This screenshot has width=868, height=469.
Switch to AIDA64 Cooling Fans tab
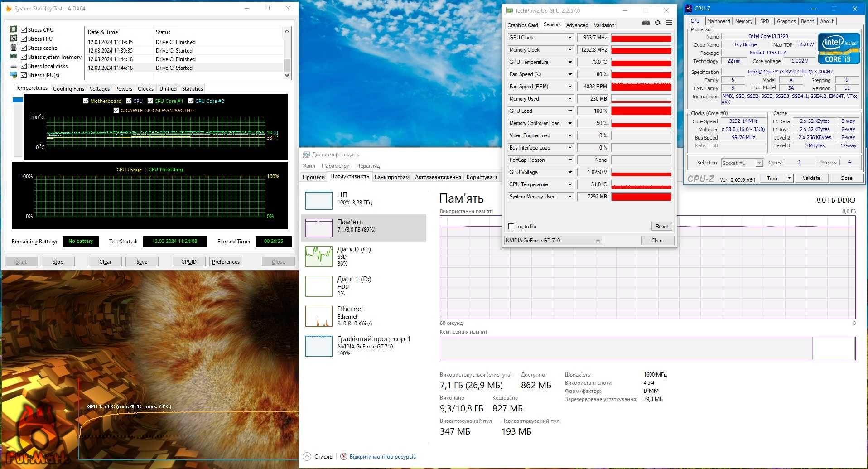point(68,89)
